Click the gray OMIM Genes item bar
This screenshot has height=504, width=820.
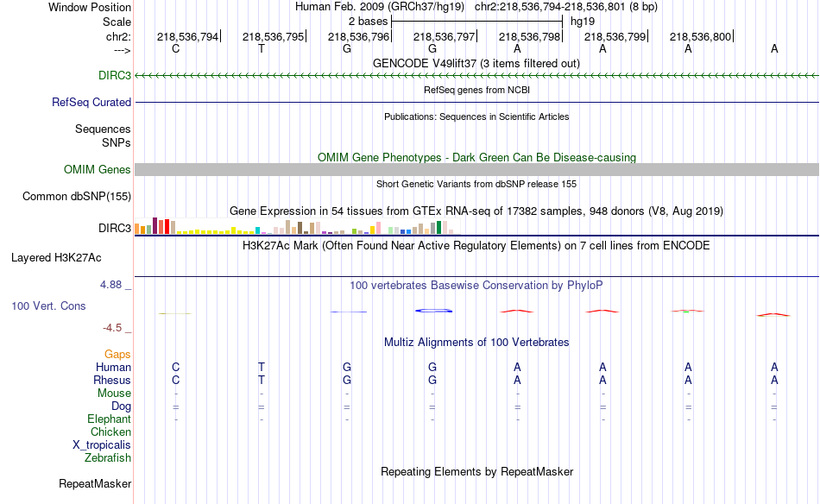coord(476,169)
